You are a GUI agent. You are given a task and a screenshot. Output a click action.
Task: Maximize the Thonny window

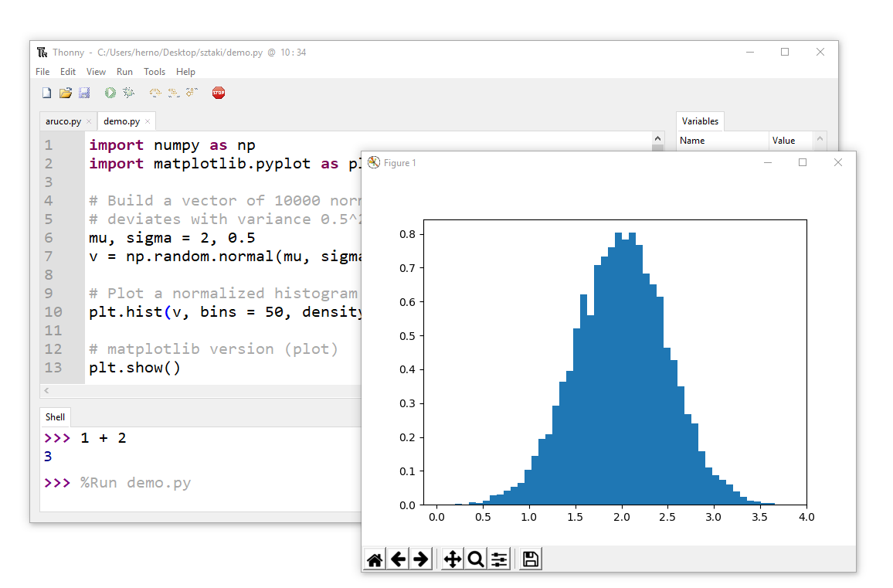785,53
